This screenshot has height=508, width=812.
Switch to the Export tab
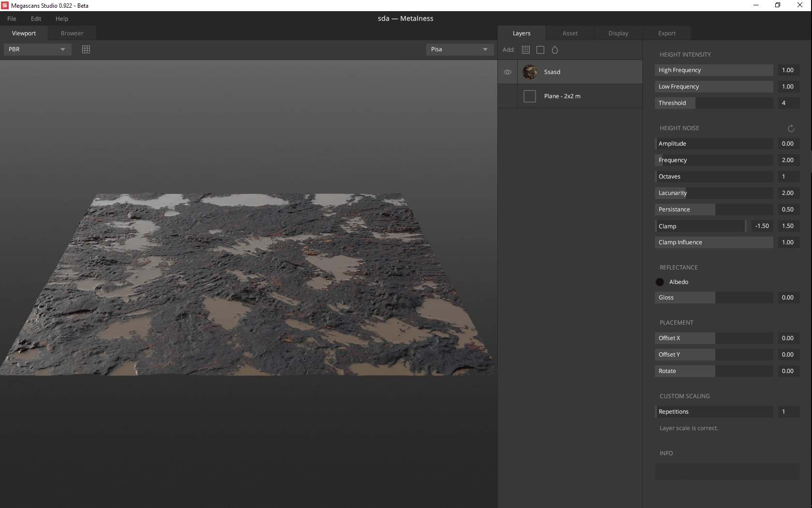point(667,33)
